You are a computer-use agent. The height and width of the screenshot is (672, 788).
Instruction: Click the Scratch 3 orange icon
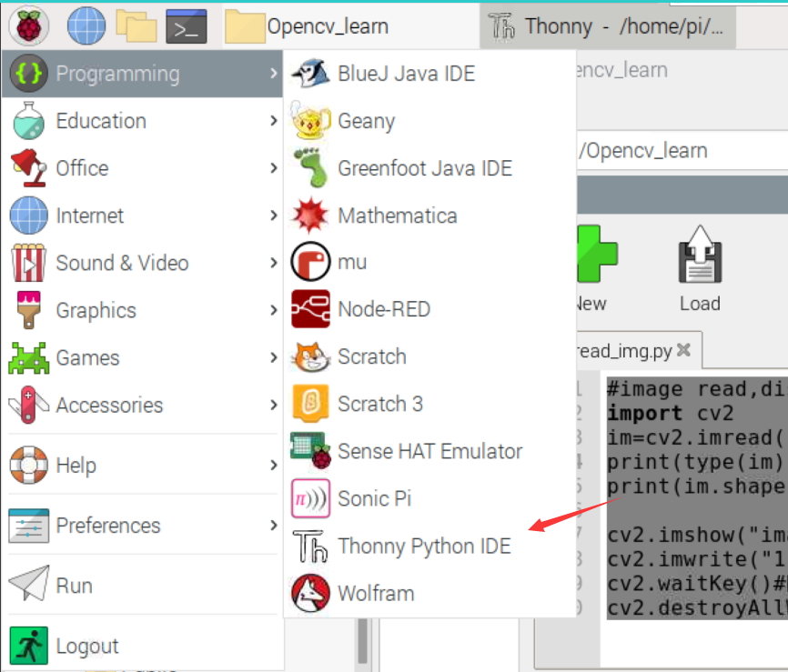coord(310,404)
